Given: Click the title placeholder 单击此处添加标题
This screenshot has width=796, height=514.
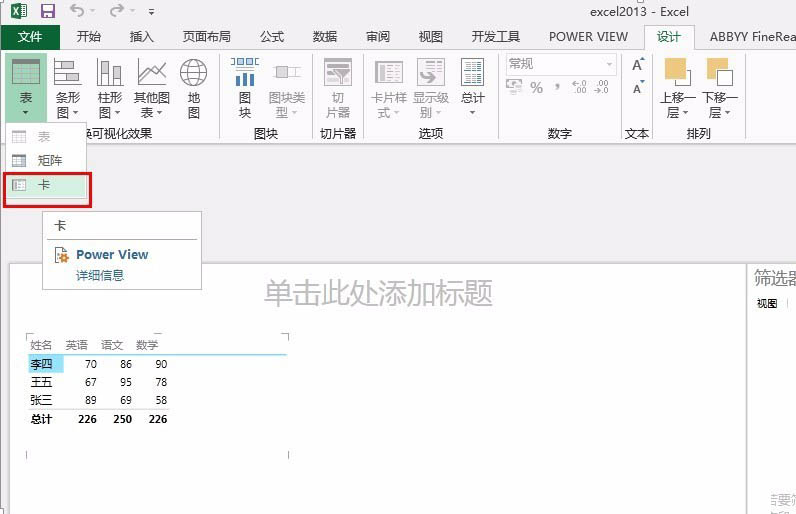Looking at the screenshot, I should [378, 293].
